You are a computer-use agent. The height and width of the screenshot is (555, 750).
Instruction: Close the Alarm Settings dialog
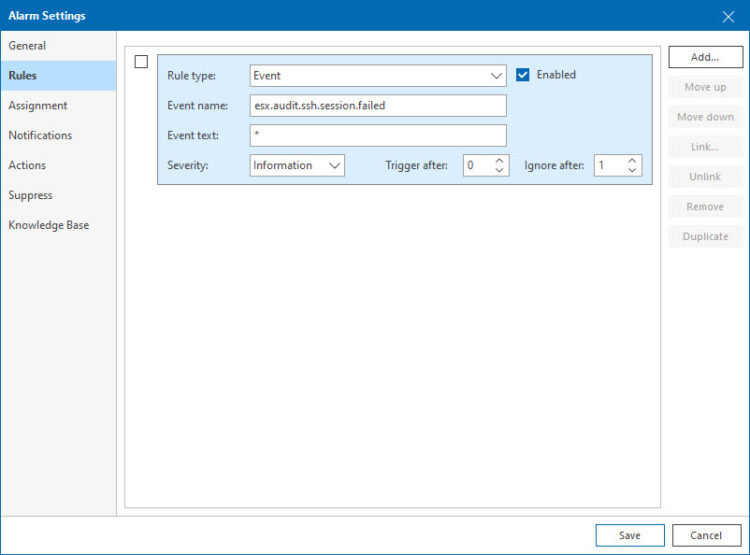click(728, 16)
